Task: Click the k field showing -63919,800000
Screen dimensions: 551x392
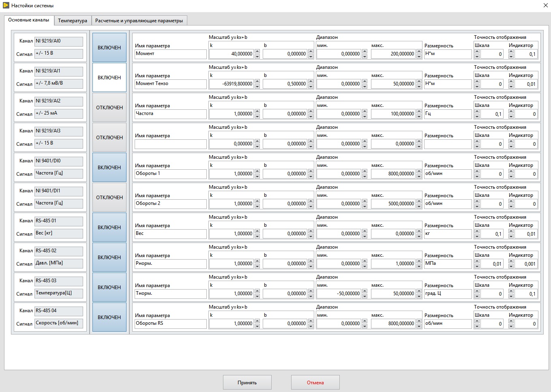Action: pyautogui.click(x=232, y=84)
